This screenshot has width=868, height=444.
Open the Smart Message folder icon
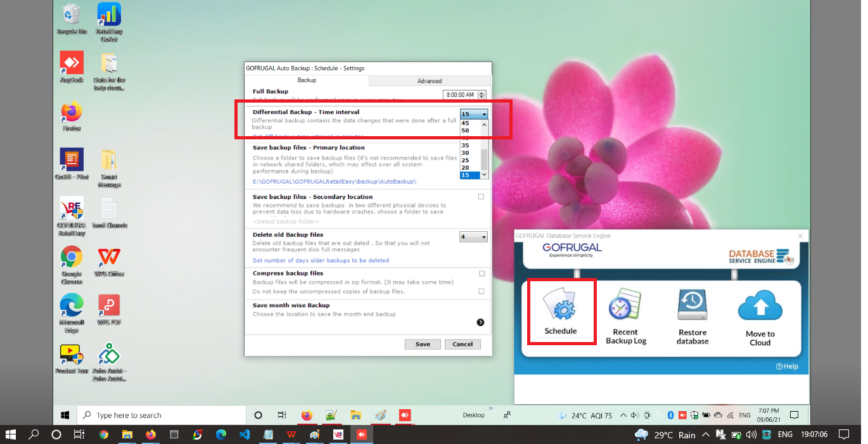tap(109, 168)
